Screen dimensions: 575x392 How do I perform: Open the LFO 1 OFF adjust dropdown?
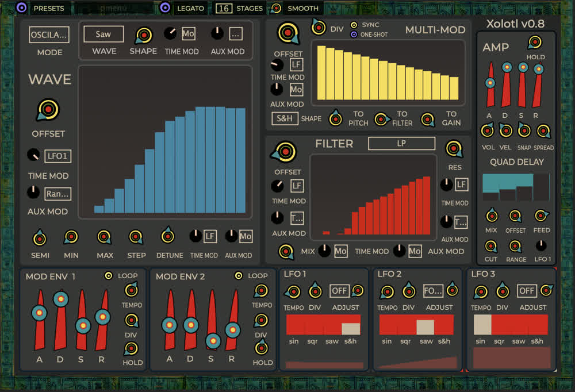(x=339, y=291)
